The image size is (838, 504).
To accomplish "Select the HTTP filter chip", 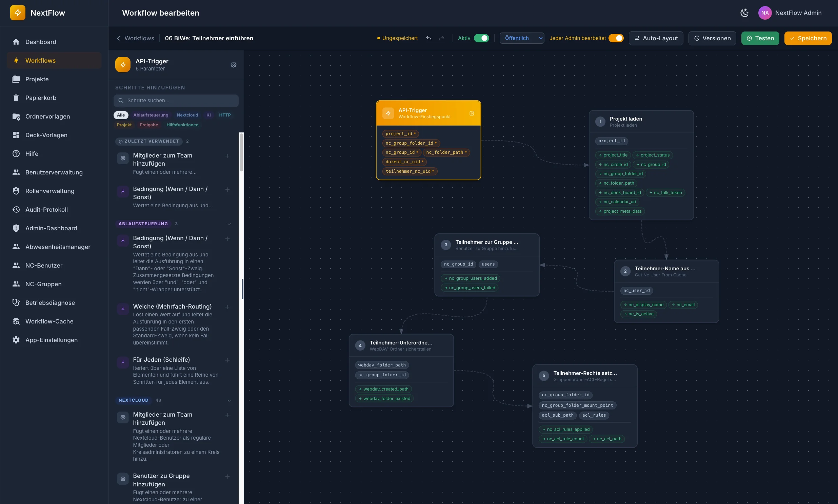I will [x=225, y=115].
